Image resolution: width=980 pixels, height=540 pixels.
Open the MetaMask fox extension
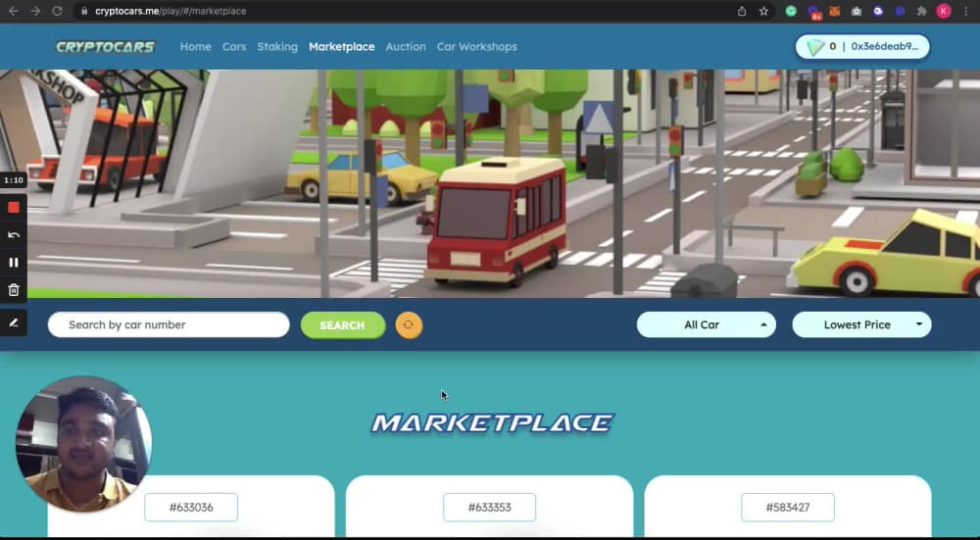point(834,11)
